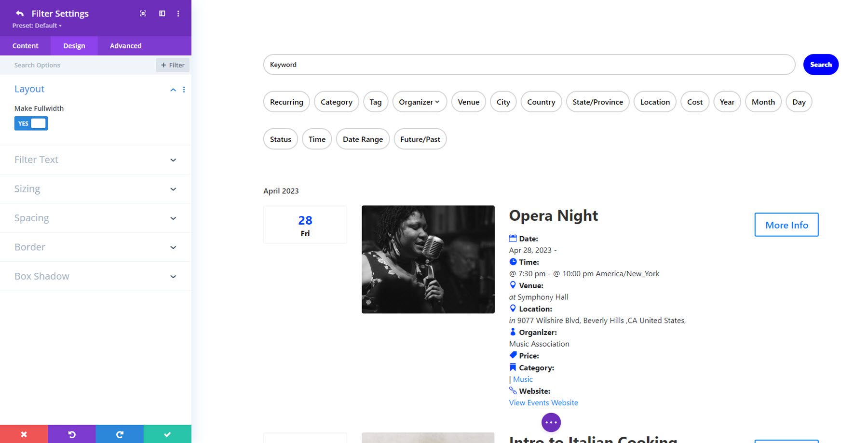
Task: Switch to the Content tab
Action: 25,45
